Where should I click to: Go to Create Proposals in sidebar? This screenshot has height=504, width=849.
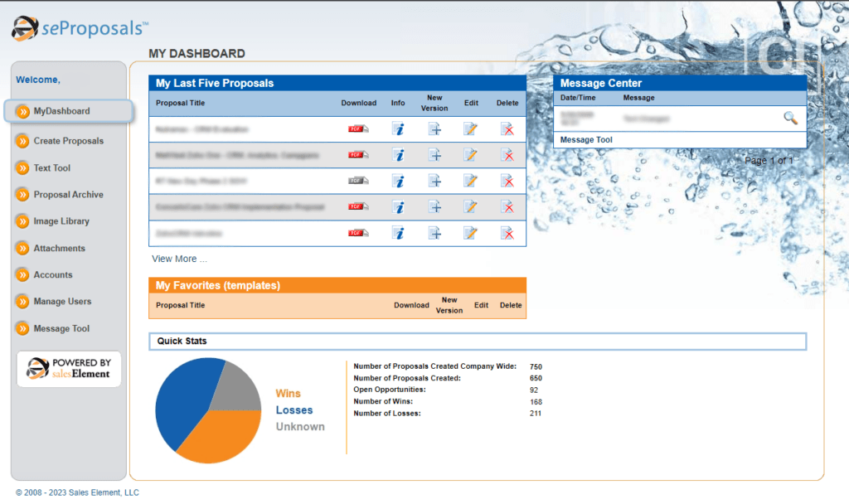point(68,141)
